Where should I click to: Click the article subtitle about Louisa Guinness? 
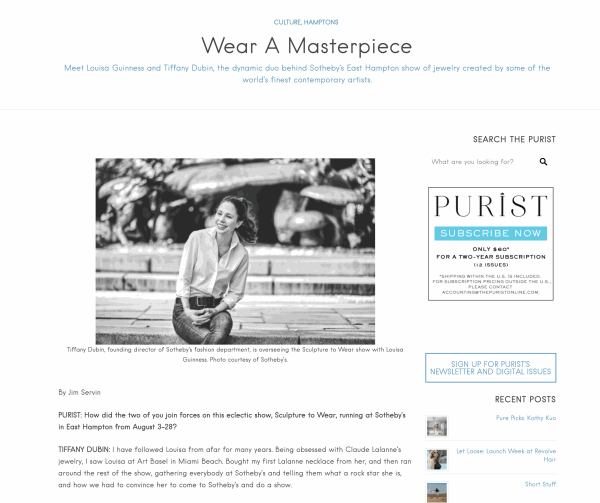307,74
